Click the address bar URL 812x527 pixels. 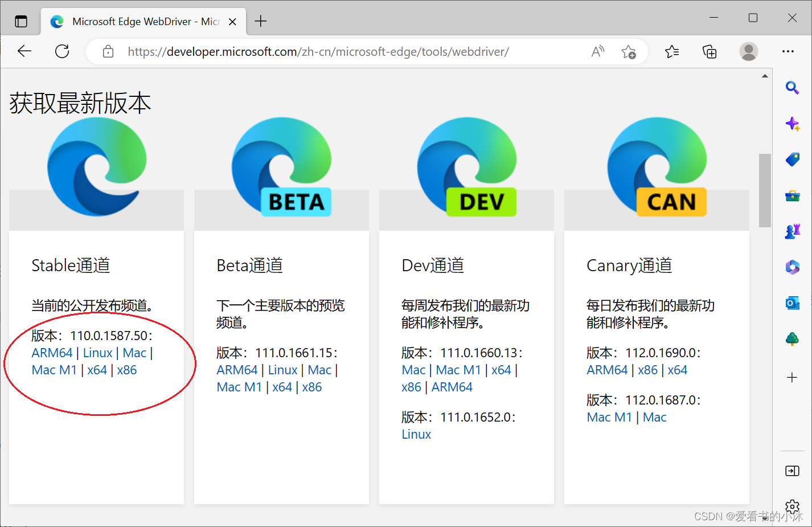pos(318,52)
